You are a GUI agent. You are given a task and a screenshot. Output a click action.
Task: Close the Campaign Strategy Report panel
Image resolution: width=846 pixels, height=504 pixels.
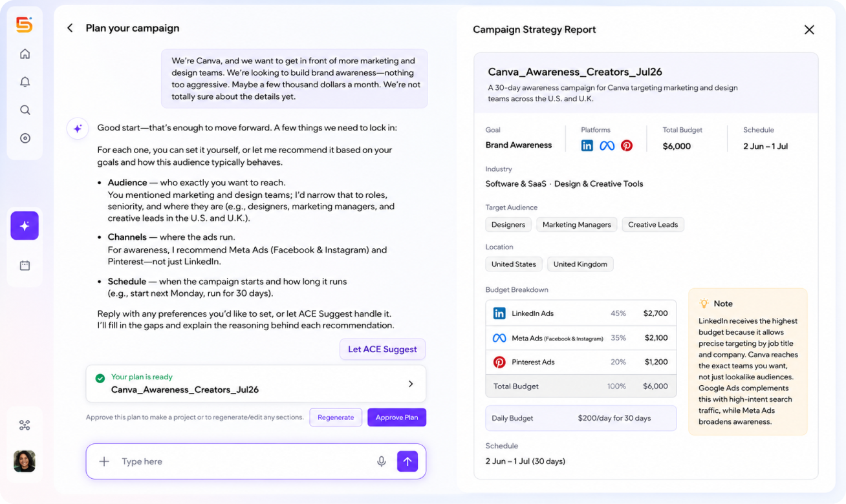[x=809, y=30]
